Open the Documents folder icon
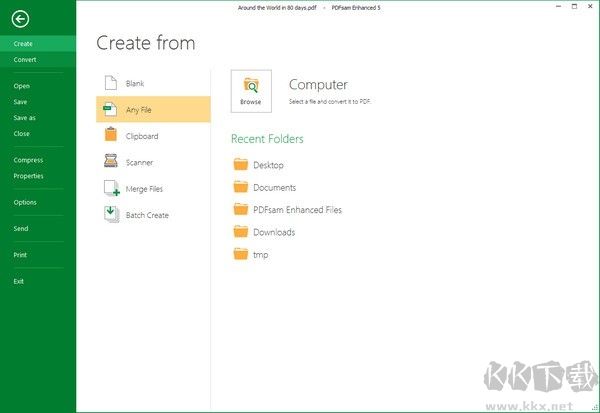The width and height of the screenshot is (600, 413). 241,187
